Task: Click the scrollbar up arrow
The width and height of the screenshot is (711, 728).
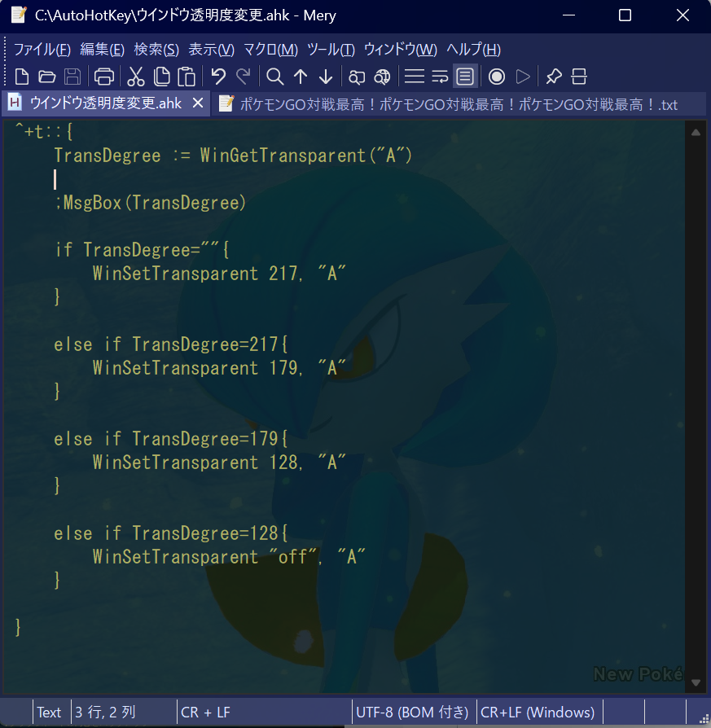Action: click(696, 133)
